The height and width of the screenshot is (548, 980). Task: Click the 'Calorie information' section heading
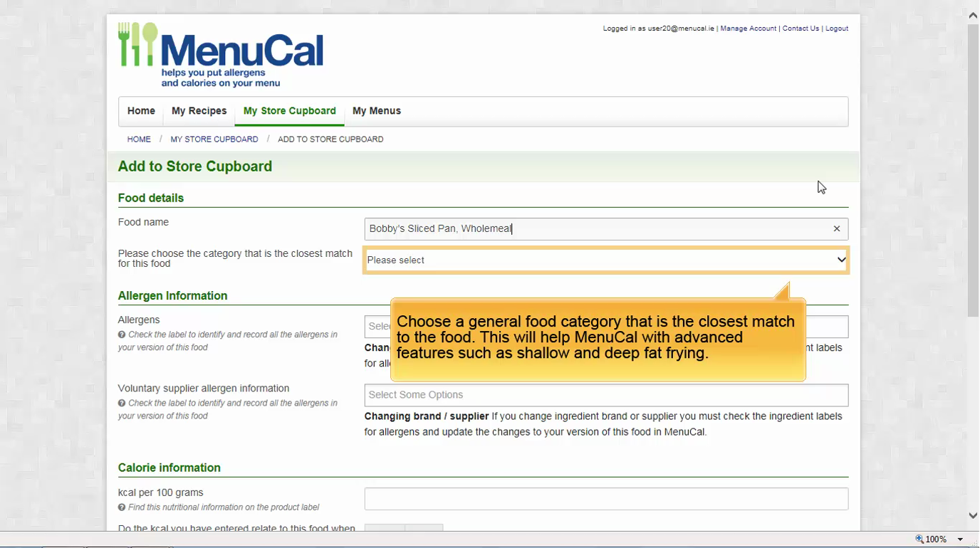coord(170,468)
